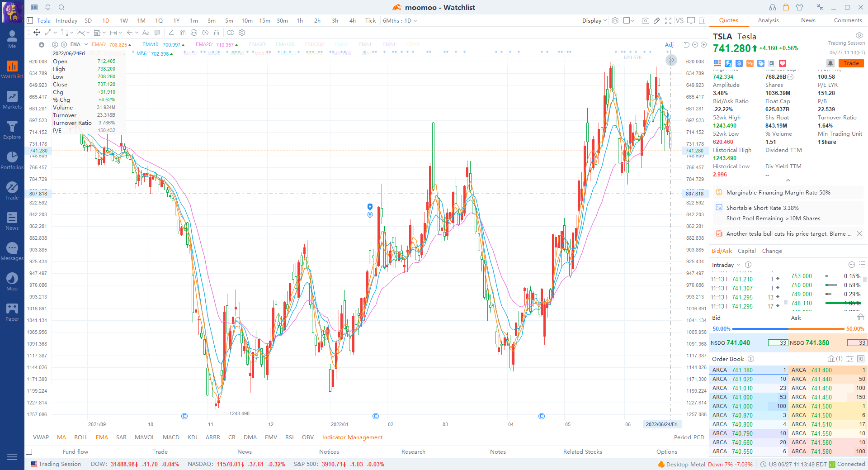Set a price alert with the bell icon
The height and width of the screenshot is (470, 868).
[830, 63]
